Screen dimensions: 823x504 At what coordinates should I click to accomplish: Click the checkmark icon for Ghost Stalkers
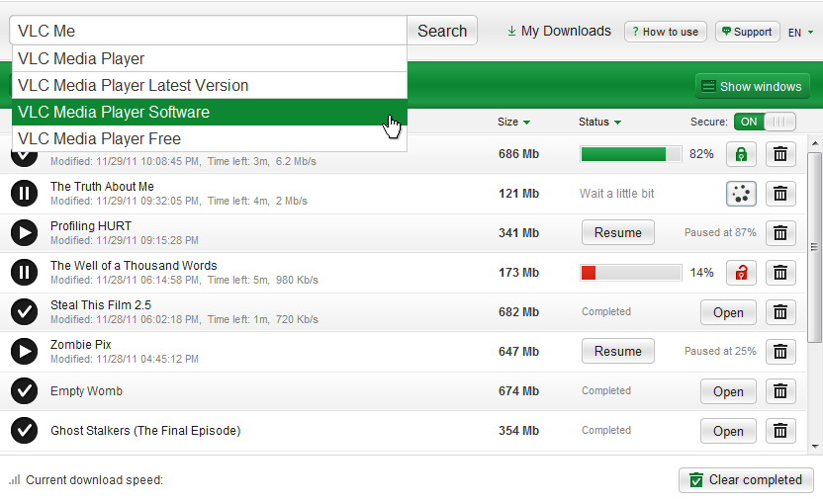pos(24,431)
